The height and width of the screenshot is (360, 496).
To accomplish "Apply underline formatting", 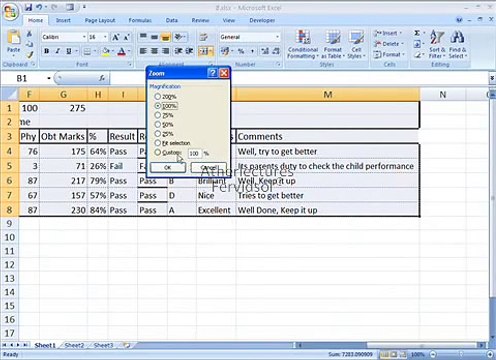I will tap(69, 51).
